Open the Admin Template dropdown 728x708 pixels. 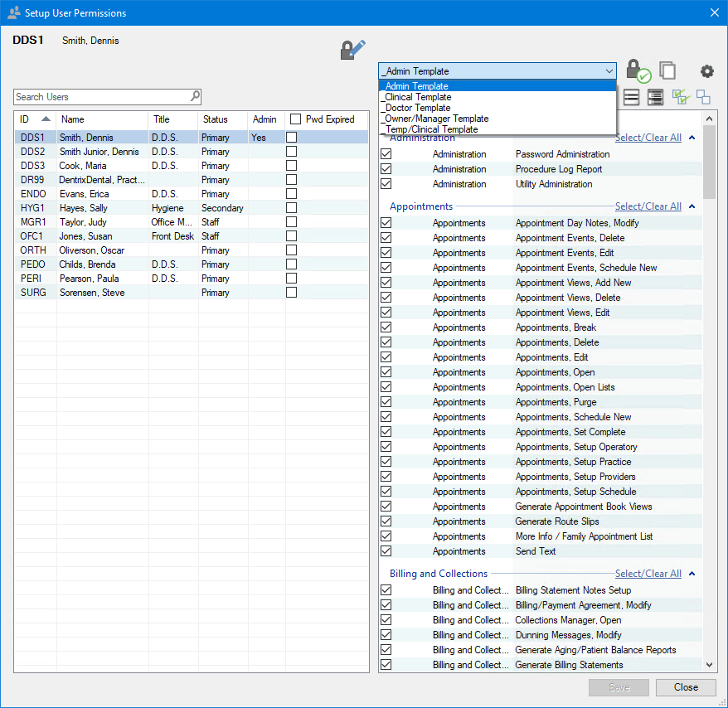[x=609, y=70]
